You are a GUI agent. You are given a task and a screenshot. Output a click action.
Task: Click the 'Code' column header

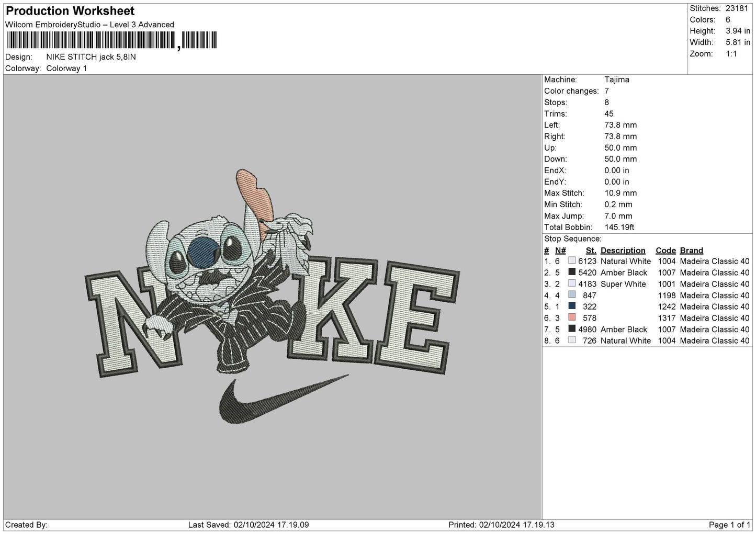point(665,251)
